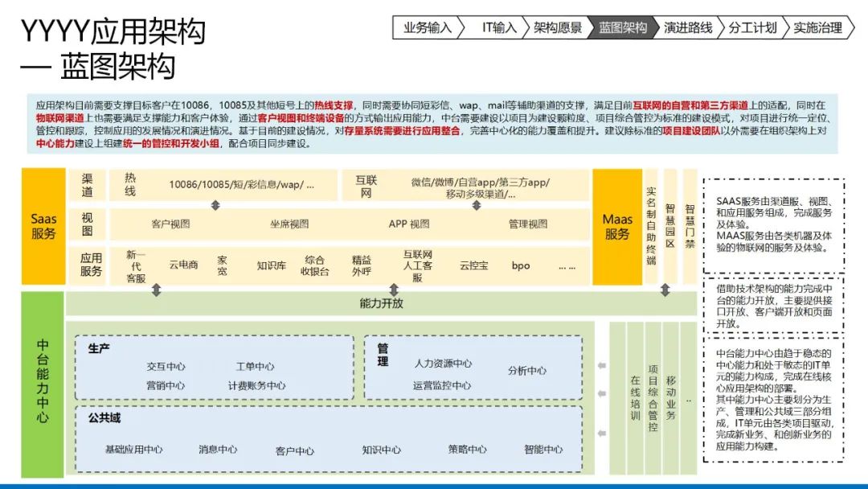The width and height of the screenshot is (868, 489).
Task: Click the orange Saas服务 block
Action: pos(43,227)
